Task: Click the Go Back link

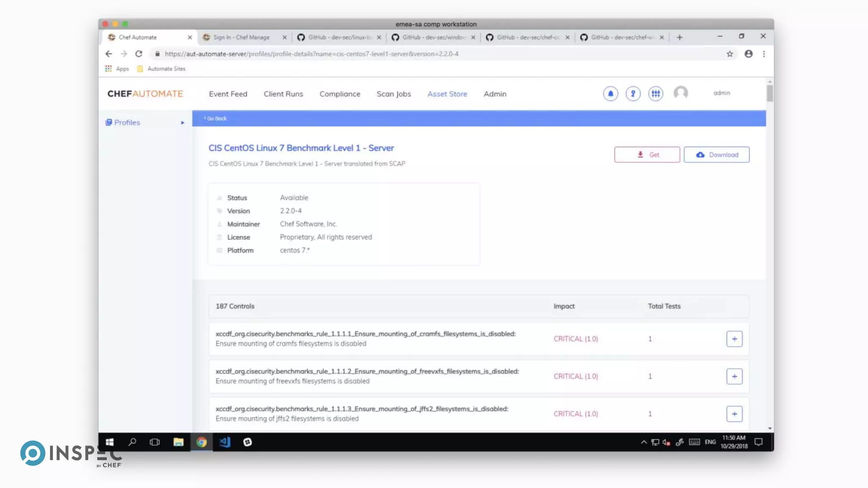Action: coord(216,119)
